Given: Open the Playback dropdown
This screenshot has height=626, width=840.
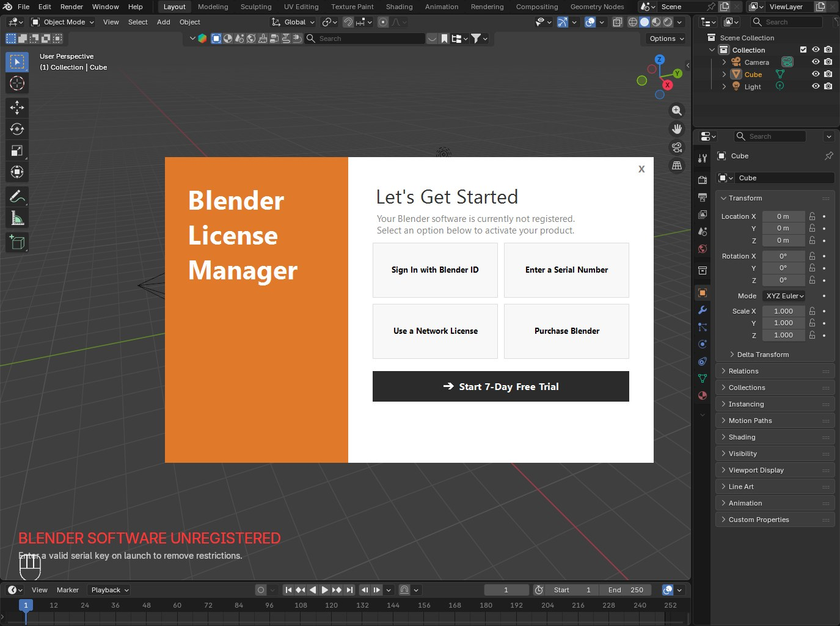Looking at the screenshot, I should click(x=109, y=590).
